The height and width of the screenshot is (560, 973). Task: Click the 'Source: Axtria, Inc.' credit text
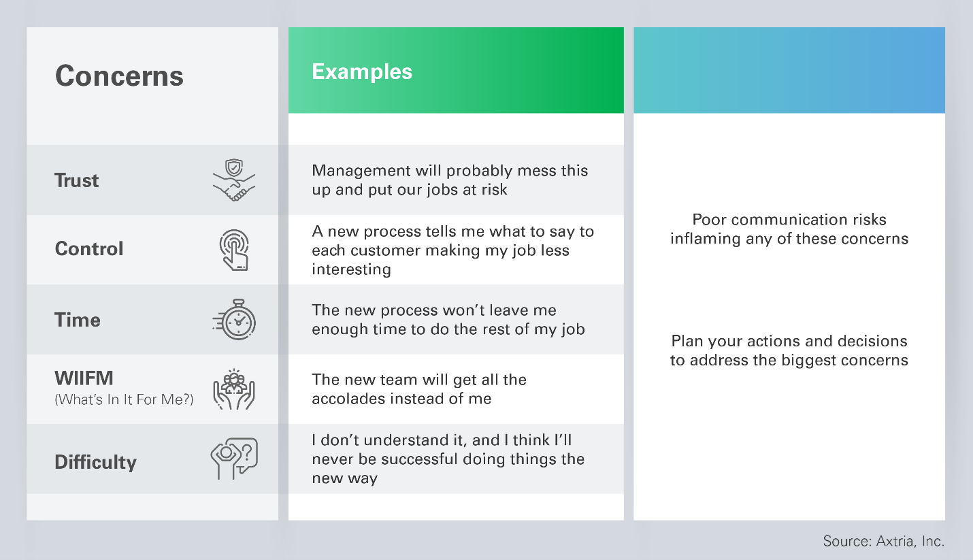883,542
